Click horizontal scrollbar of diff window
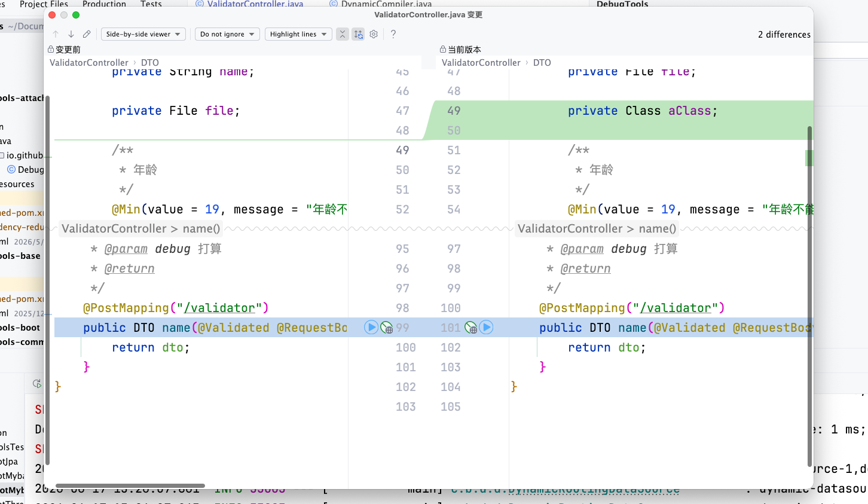868x504 pixels. pos(130,485)
